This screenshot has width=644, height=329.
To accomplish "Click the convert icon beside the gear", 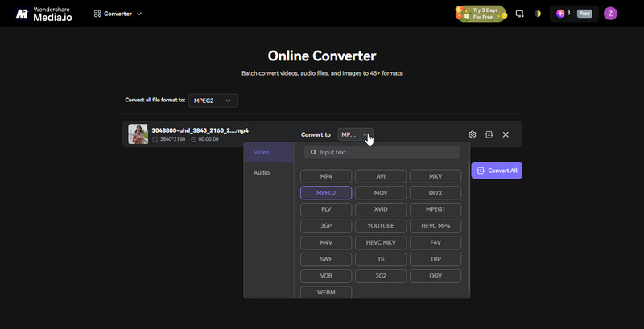I will click(489, 134).
